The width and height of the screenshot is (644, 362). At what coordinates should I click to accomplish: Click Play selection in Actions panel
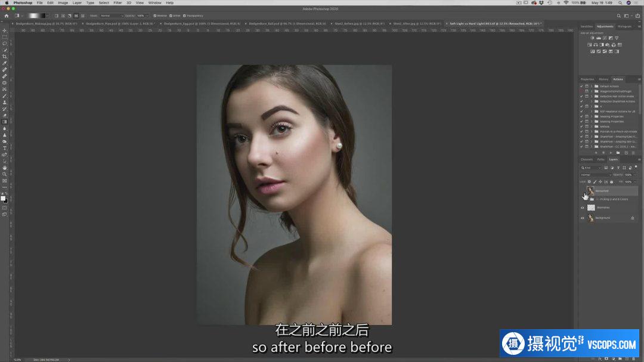point(610,153)
